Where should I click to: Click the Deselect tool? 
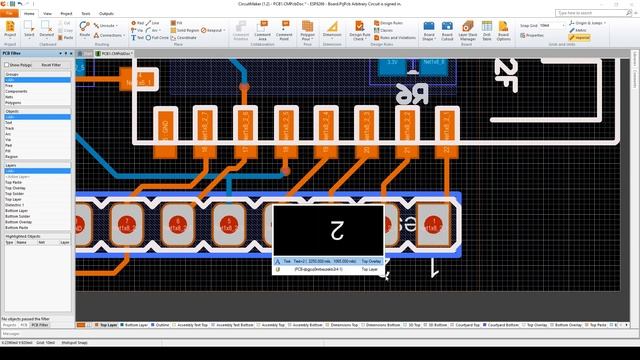click(x=47, y=30)
